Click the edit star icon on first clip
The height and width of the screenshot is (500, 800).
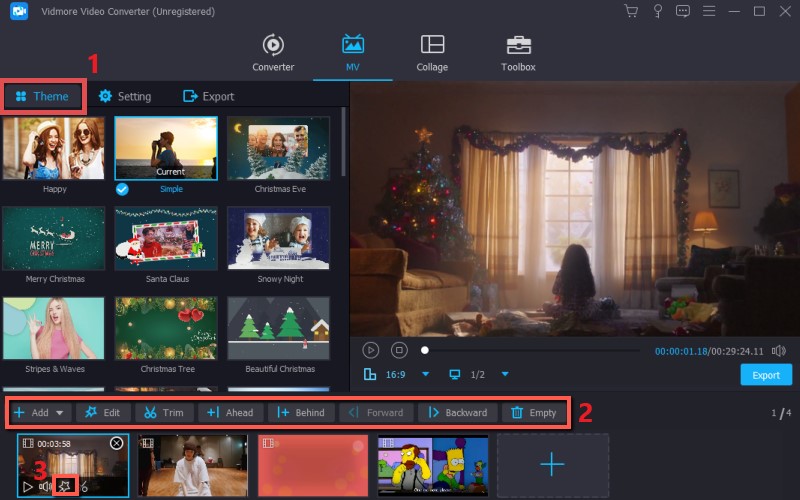click(65, 486)
